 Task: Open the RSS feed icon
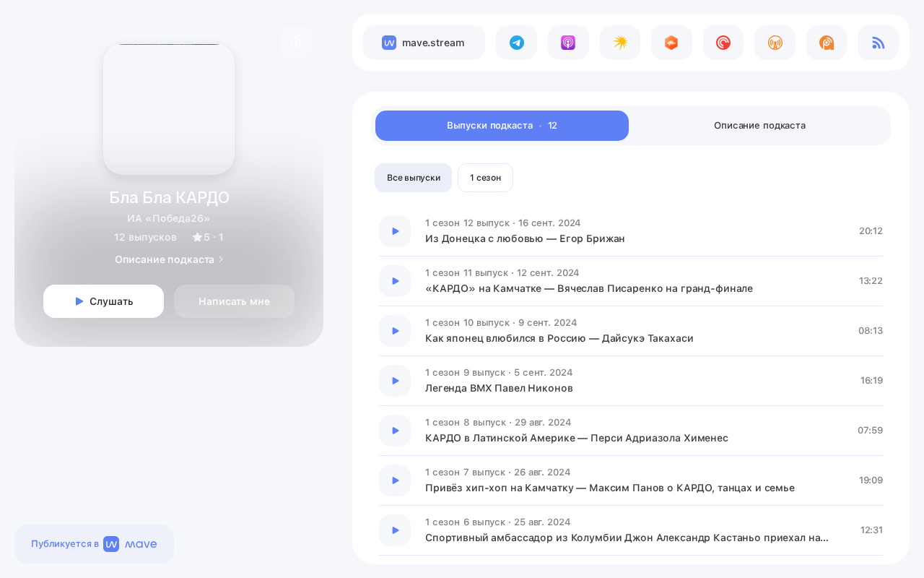(878, 43)
